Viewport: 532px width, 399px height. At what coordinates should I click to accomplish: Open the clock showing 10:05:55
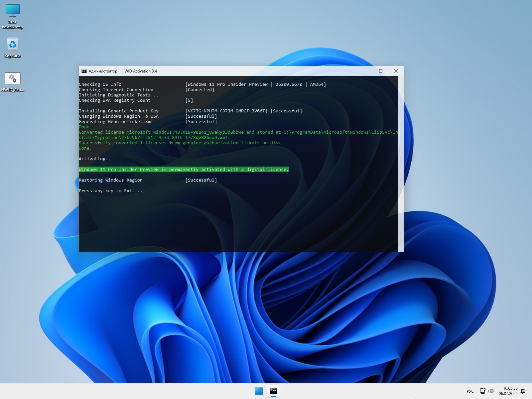[508, 391]
